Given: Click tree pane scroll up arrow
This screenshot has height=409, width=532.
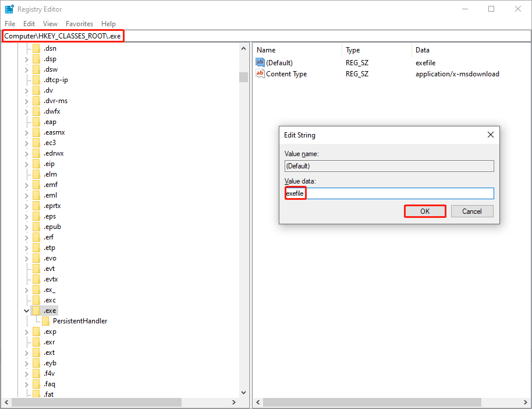Looking at the screenshot, I should coord(243,48).
